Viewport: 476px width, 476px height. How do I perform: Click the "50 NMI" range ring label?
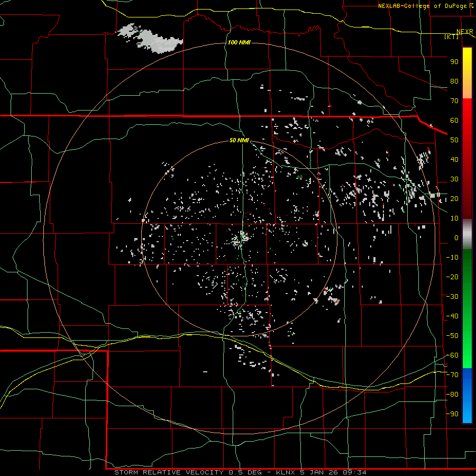click(239, 140)
